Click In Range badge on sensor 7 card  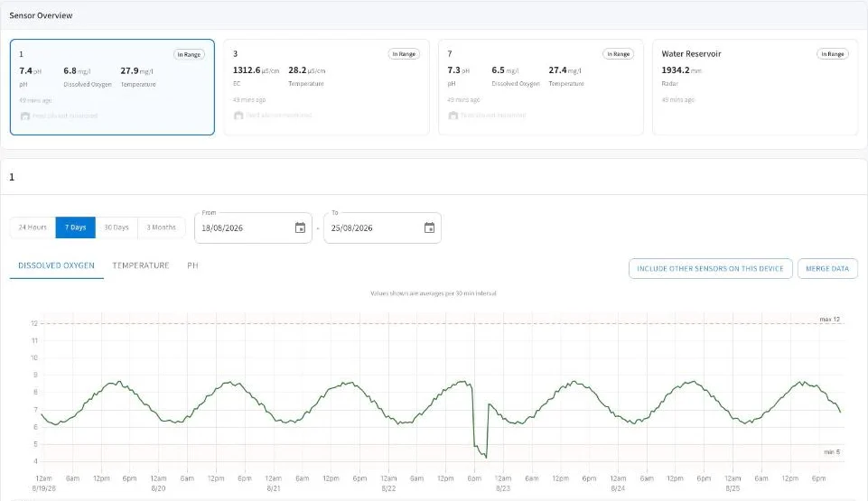pos(618,53)
